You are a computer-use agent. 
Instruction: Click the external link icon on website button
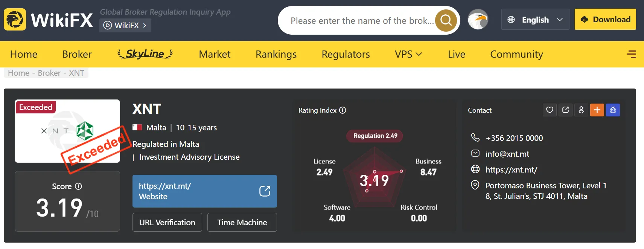[x=265, y=191]
